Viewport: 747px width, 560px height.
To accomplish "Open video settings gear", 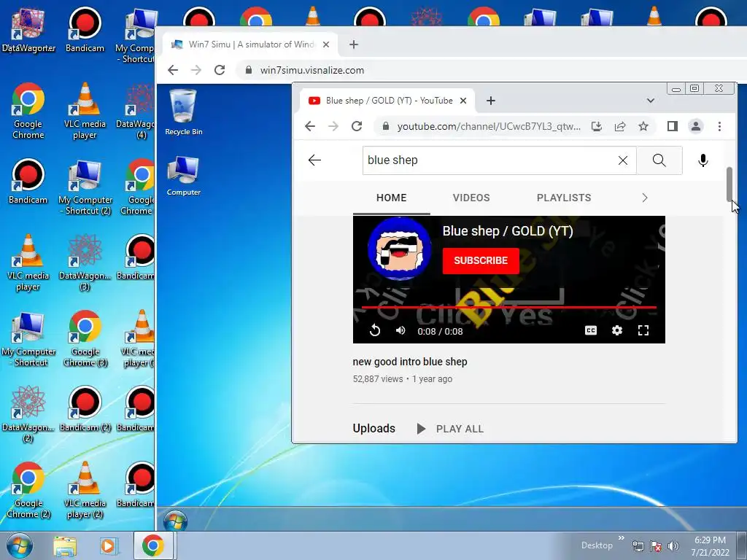I will point(617,330).
